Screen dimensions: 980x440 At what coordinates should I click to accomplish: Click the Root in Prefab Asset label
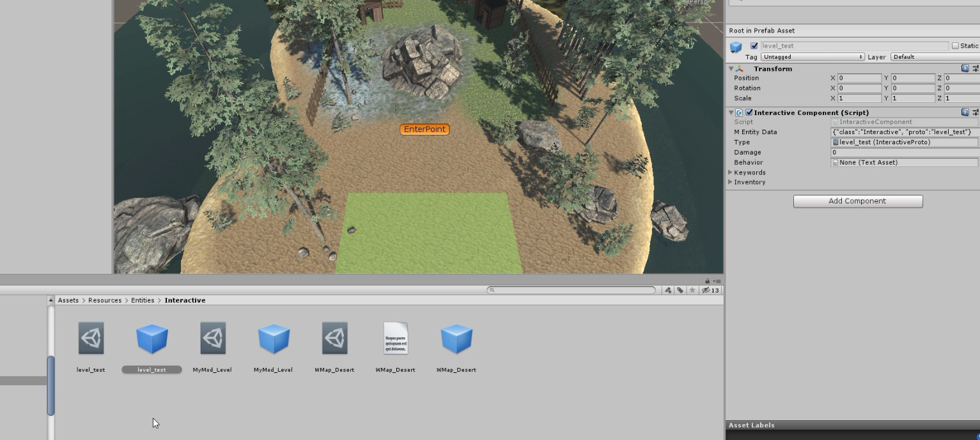click(762, 31)
